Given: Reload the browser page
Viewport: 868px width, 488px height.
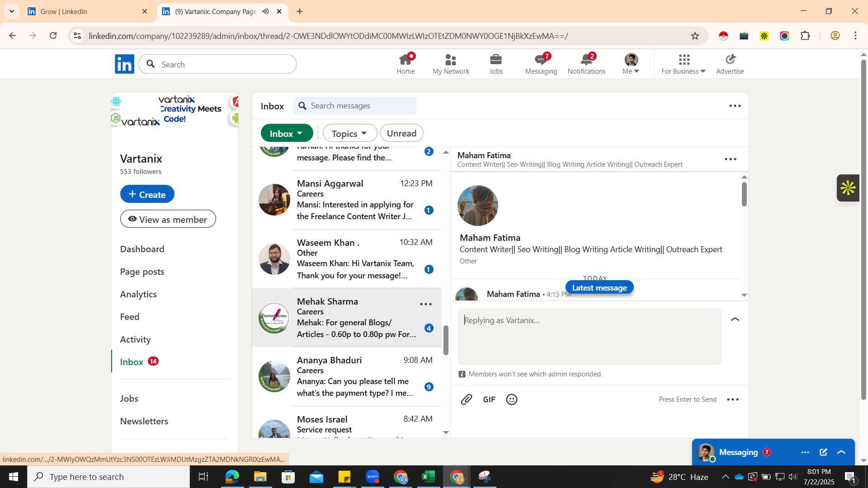Looking at the screenshot, I should (x=53, y=36).
